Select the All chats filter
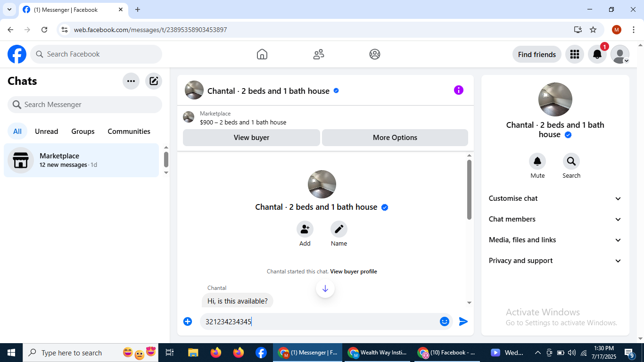 click(17, 132)
